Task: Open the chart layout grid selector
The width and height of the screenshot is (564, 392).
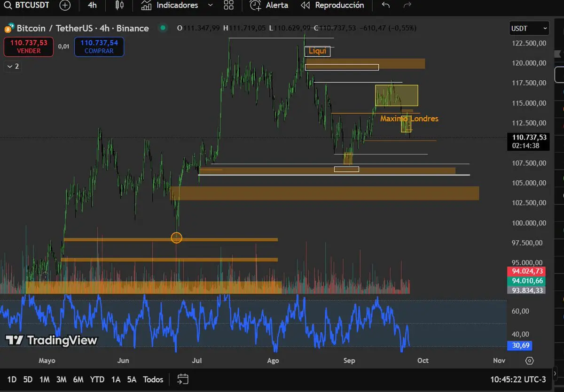Action: 229,5
